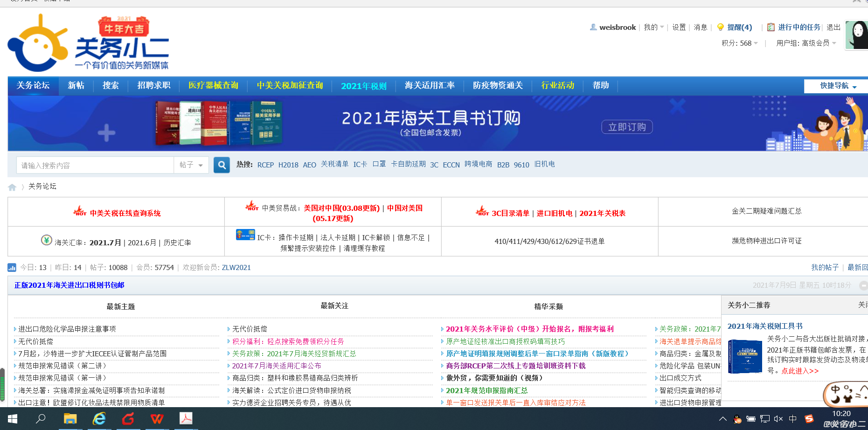Open the 搜索 nav tab

tap(111, 86)
